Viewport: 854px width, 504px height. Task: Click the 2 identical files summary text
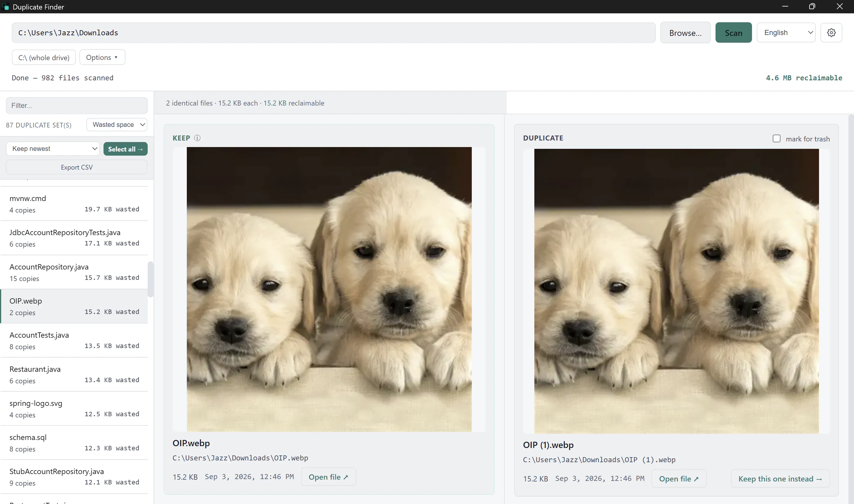pos(245,103)
